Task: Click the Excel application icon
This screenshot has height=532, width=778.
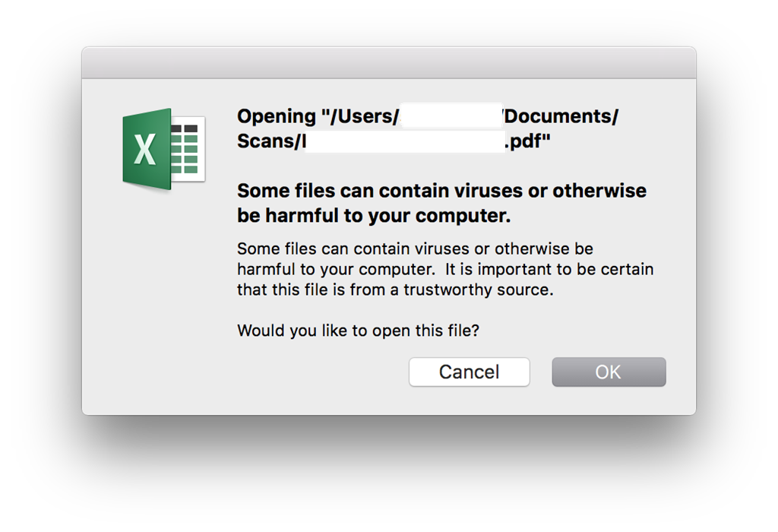Action: coord(164,149)
